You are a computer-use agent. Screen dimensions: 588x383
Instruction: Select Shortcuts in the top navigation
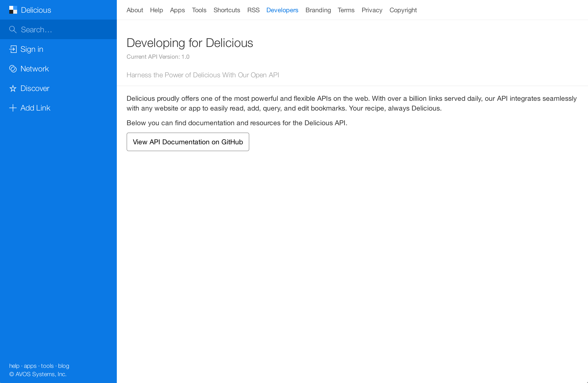227,10
